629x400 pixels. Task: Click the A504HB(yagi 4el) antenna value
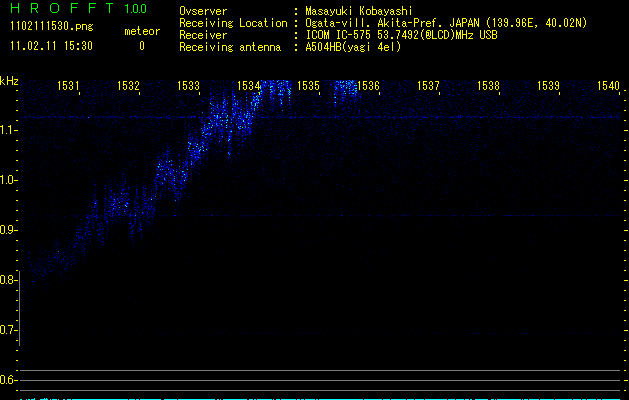353,47
